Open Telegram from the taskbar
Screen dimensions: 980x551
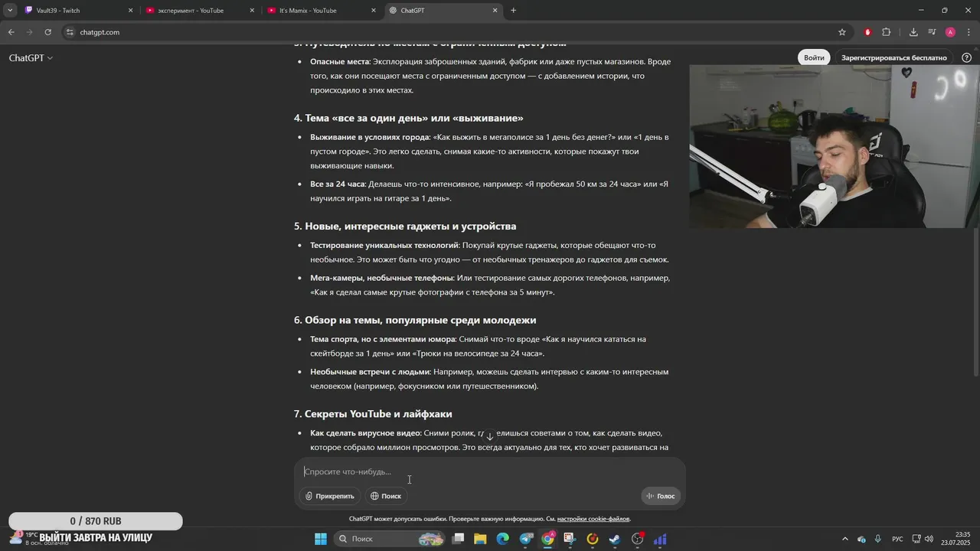click(x=525, y=539)
